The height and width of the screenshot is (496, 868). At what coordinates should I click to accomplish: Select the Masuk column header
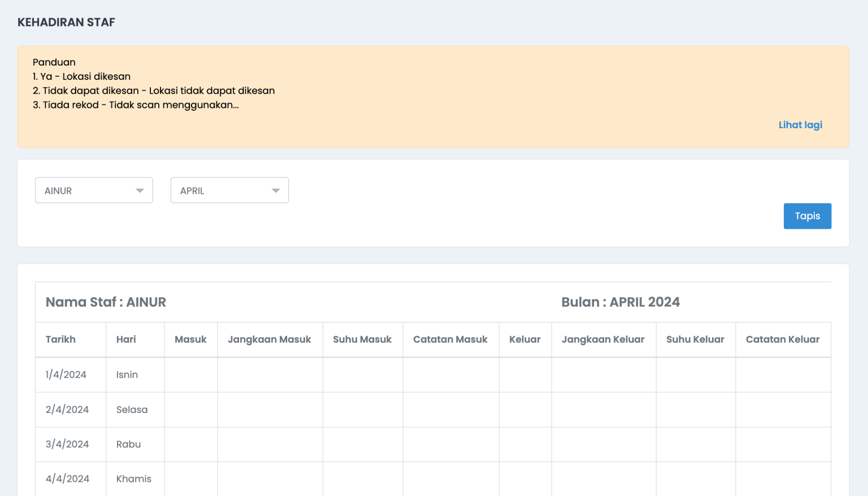tap(190, 340)
